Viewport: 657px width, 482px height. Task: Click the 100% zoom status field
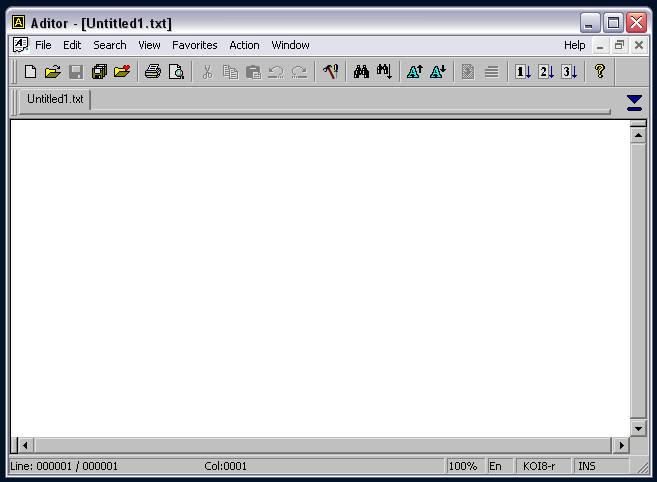464,466
